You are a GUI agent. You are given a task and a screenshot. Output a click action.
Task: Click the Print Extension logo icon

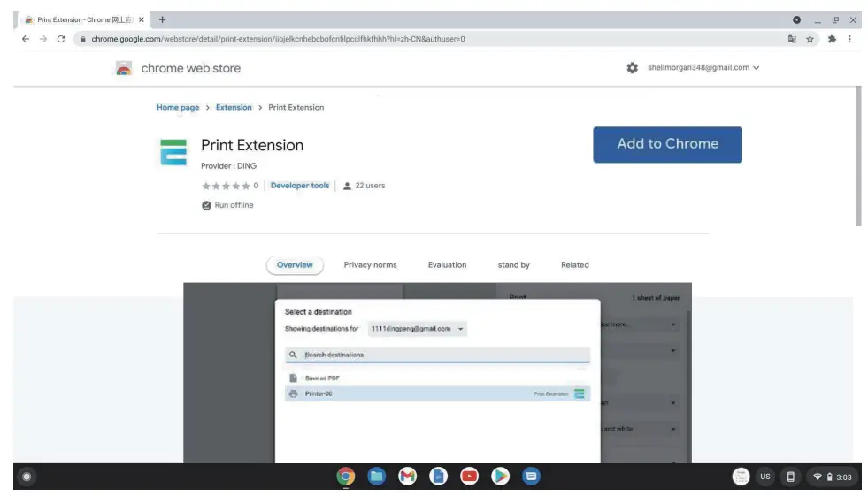pos(173,152)
